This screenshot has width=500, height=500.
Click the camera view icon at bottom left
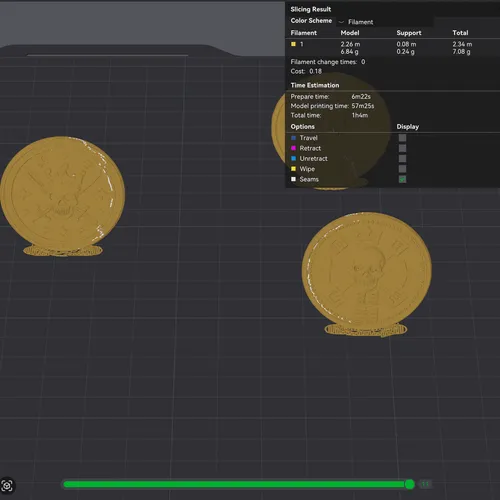pyautogui.click(x=7, y=486)
